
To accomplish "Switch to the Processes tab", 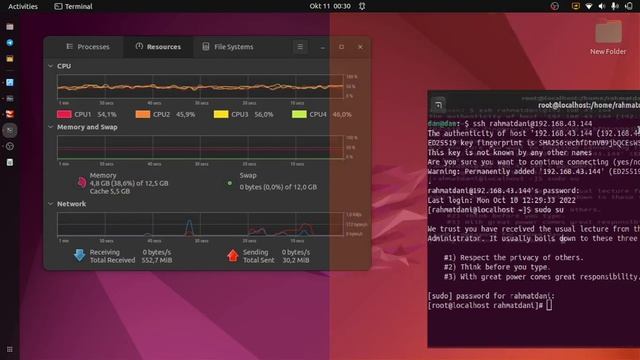I will (87, 47).
